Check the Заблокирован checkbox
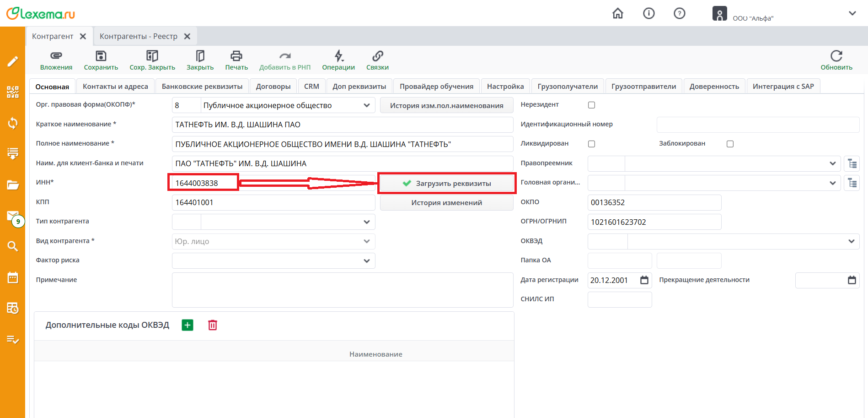Viewport: 868px width, 418px height. 730,144
